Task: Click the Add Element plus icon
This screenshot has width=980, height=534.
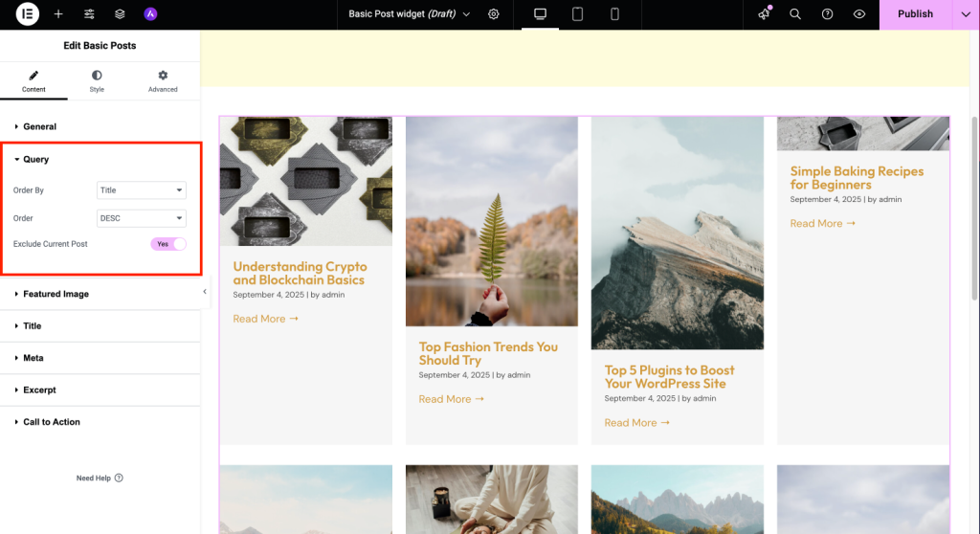Action: pos(58,14)
